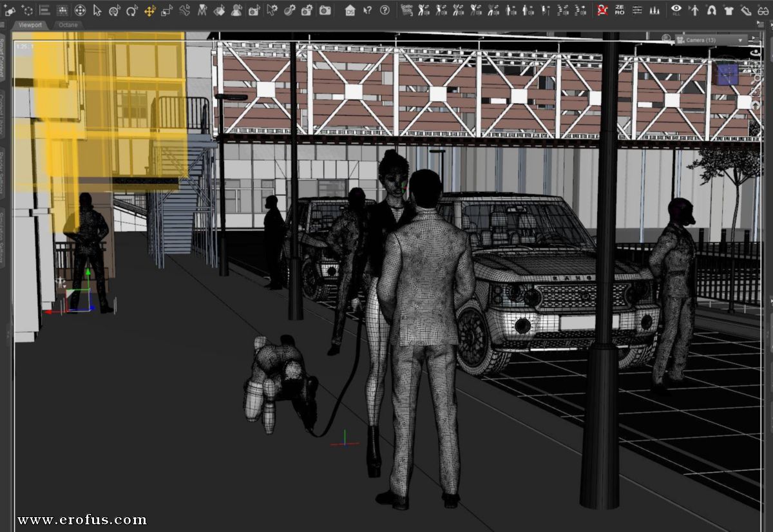Click the dashed-circle create null icon
Image resolution: width=773 pixels, height=532 pixels.
[27, 10]
